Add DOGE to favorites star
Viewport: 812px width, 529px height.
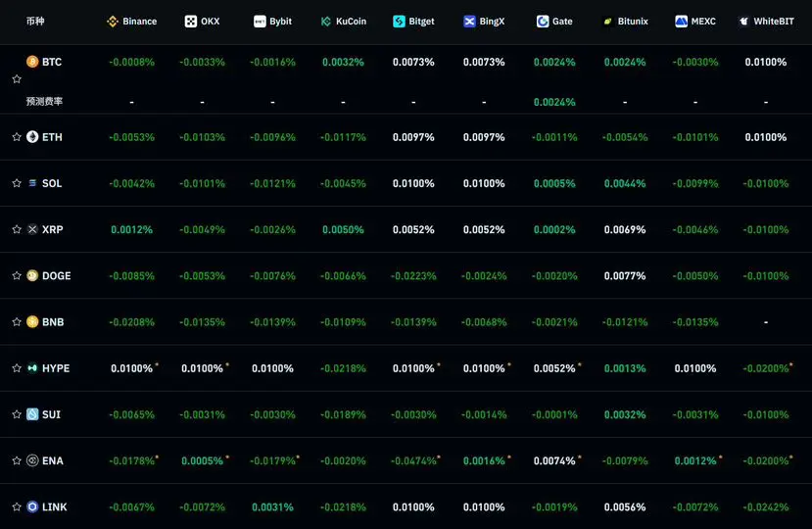tap(17, 275)
